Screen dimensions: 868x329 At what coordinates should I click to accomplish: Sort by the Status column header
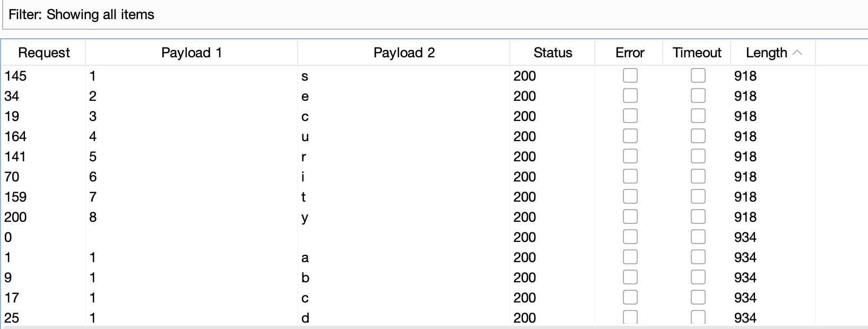click(x=552, y=53)
